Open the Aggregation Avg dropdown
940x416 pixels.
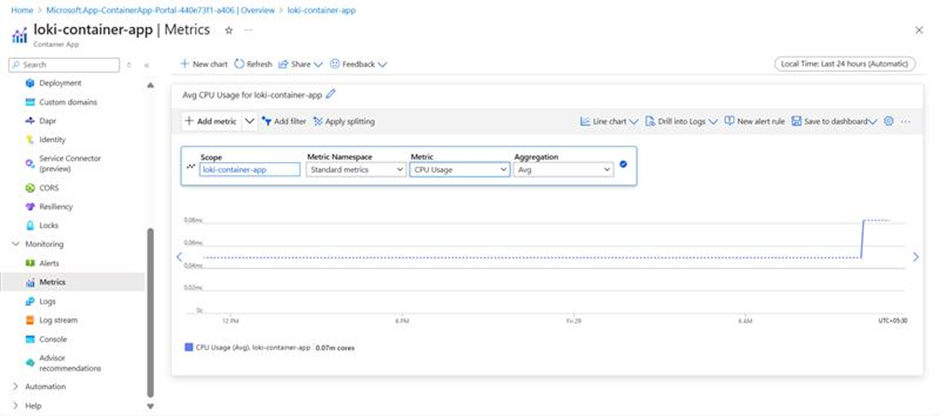(564, 170)
